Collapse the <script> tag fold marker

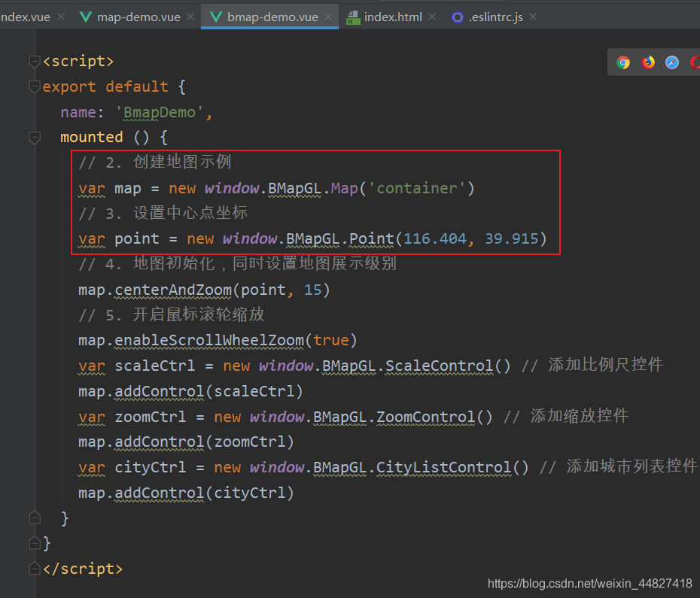coord(35,62)
